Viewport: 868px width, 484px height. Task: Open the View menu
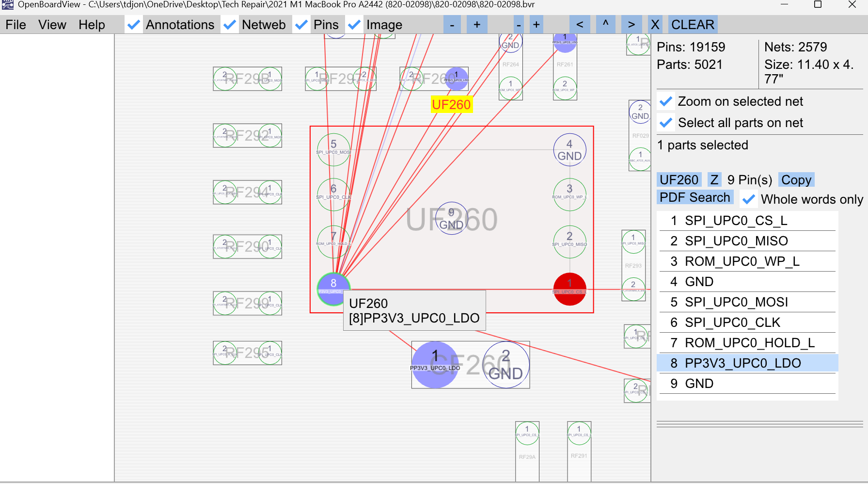click(52, 25)
